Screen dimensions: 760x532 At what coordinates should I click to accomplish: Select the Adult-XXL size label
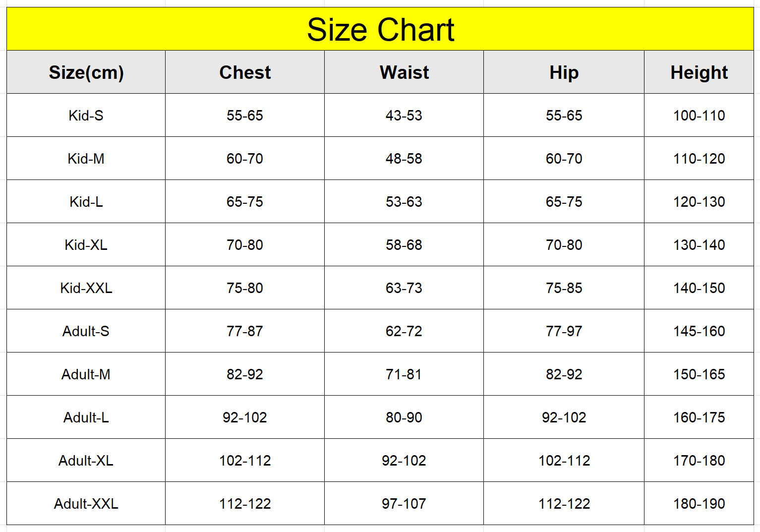click(86, 503)
